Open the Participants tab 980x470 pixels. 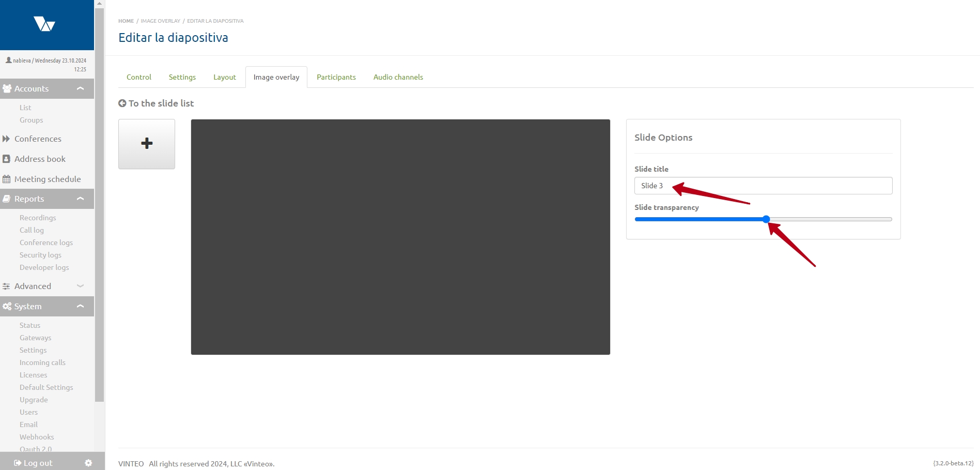point(336,77)
